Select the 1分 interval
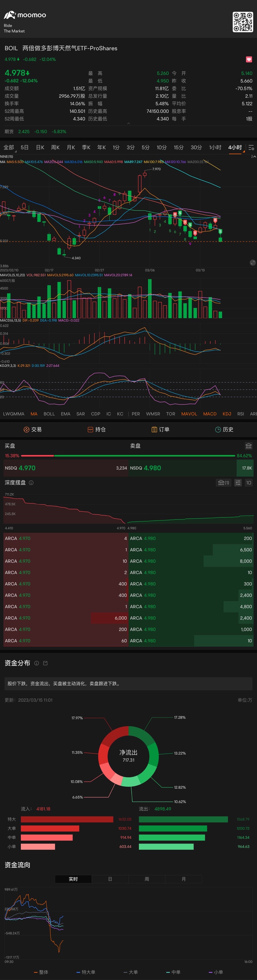Image resolution: width=257 pixels, height=980 pixels. point(116,148)
